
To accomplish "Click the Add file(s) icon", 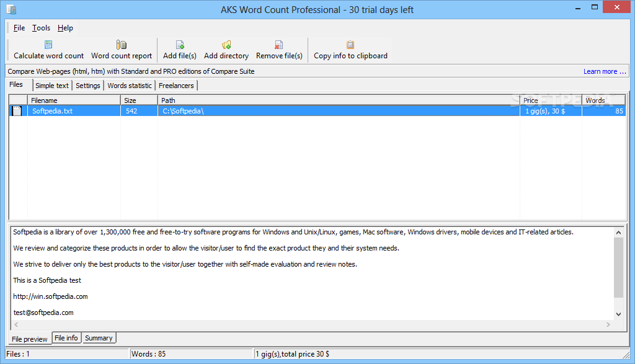I will (180, 45).
